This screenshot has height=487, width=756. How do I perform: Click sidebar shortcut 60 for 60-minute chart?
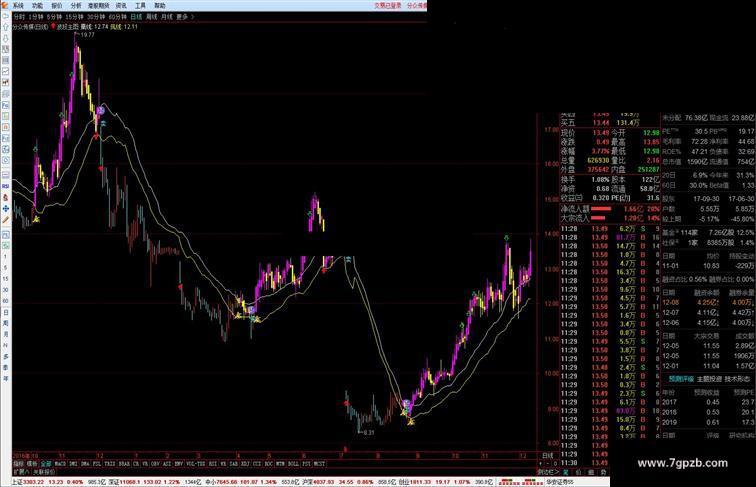pyautogui.click(x=5, y=301)
